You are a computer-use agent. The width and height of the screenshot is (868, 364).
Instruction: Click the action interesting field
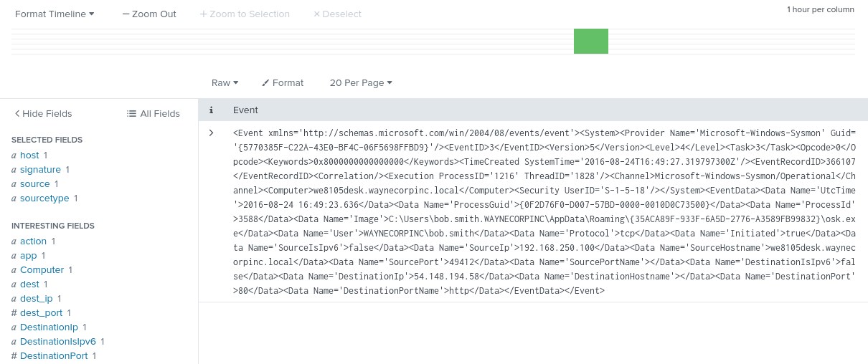click(x=33, y=241)
